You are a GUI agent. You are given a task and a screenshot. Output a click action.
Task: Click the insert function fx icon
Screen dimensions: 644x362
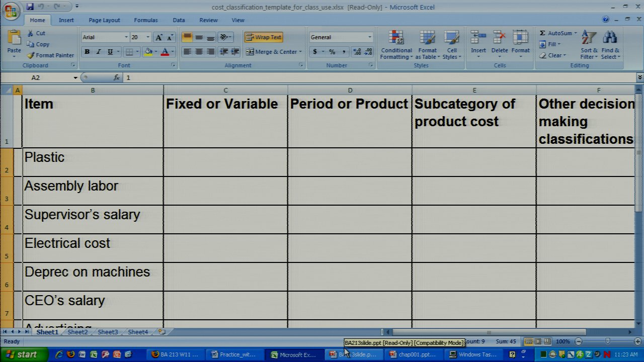coord(117,77)
